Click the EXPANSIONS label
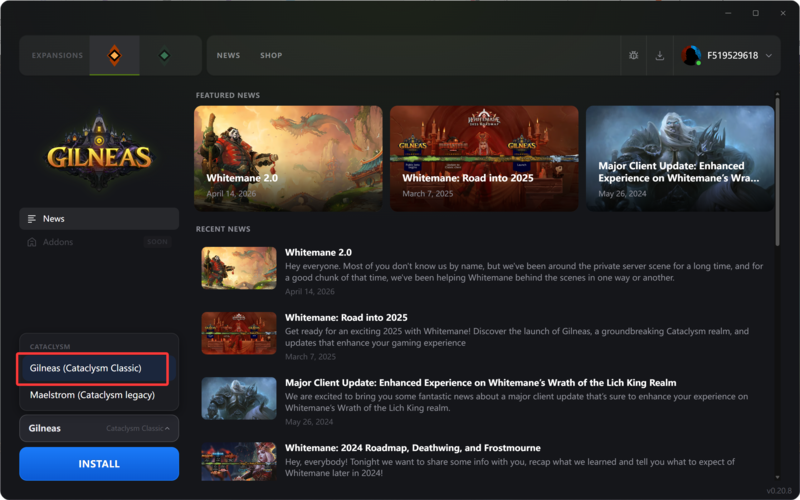The width and height of the screenshot is (800, 500). click(57, 55)
